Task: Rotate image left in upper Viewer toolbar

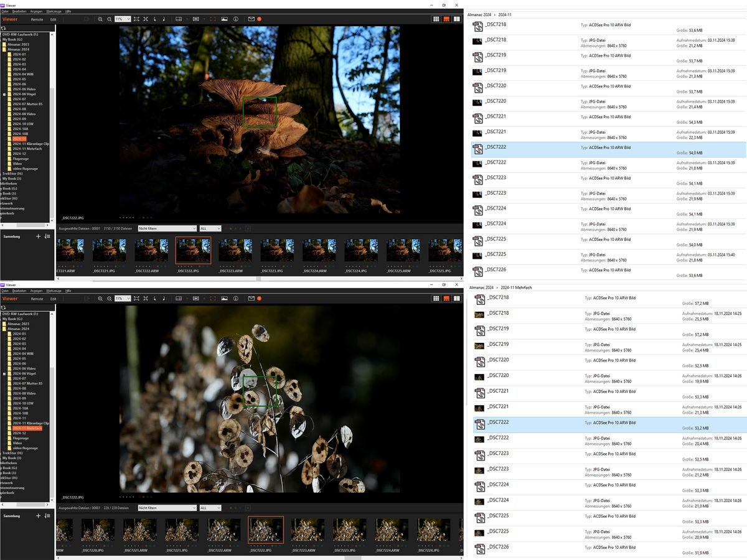Action: (154, 19)
